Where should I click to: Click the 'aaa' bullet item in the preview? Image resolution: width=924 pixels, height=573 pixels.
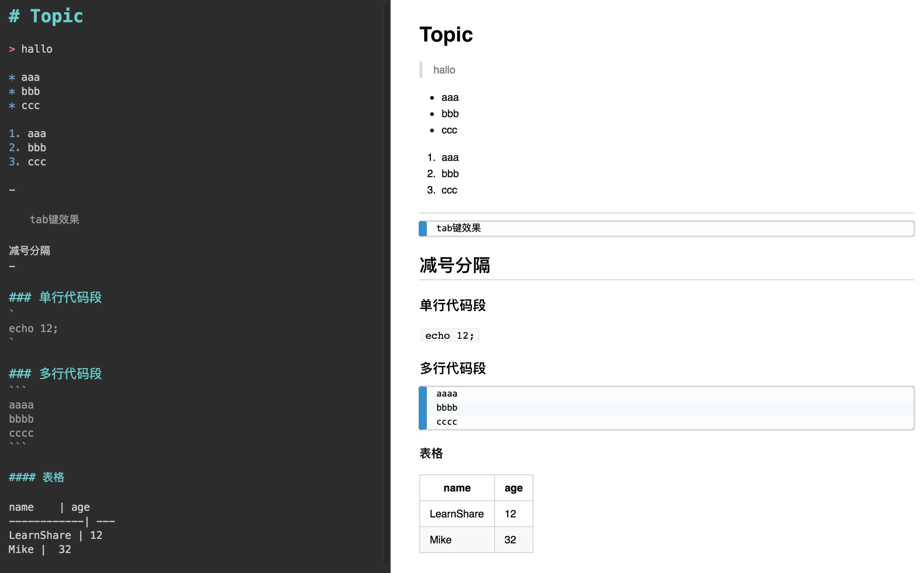[x=450, y=97]
